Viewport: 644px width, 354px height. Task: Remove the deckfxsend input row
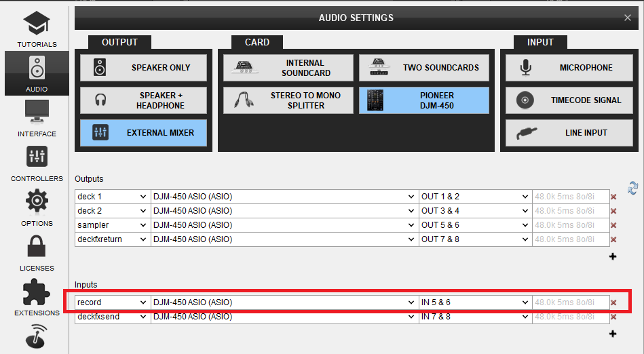point(613,317)
